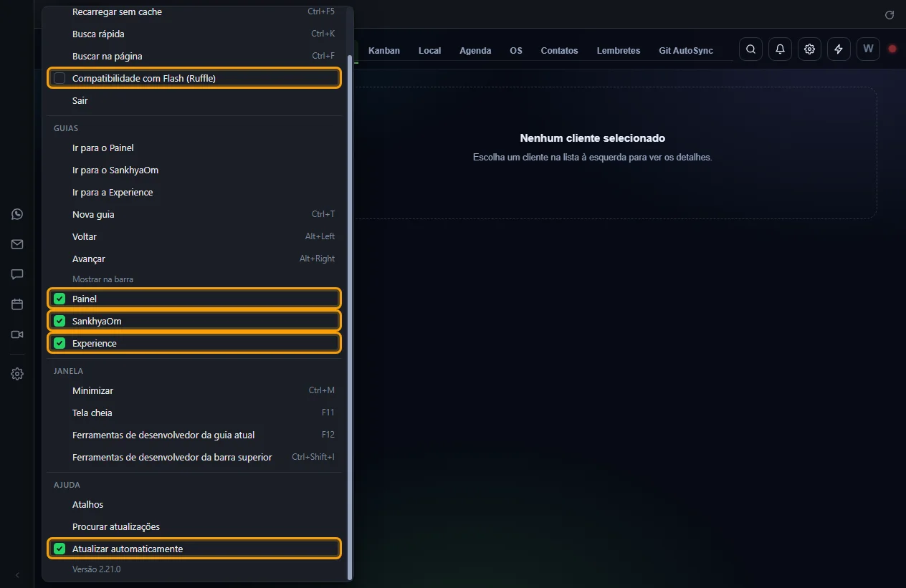The height and width of the screenshot is (588, 906).
Task: Choose Ir para o Painel
Action: click(x=194, y=148)
